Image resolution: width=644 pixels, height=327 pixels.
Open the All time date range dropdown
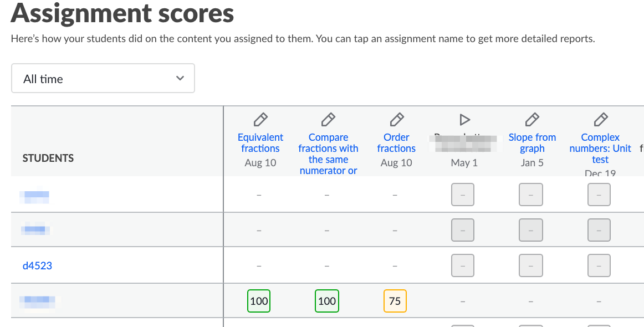103,79
